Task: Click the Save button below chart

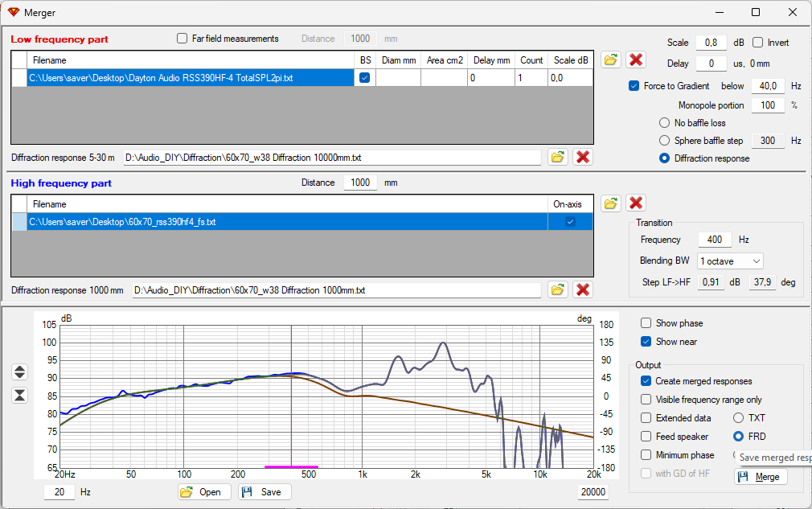Action: click(x=265, y=492)
